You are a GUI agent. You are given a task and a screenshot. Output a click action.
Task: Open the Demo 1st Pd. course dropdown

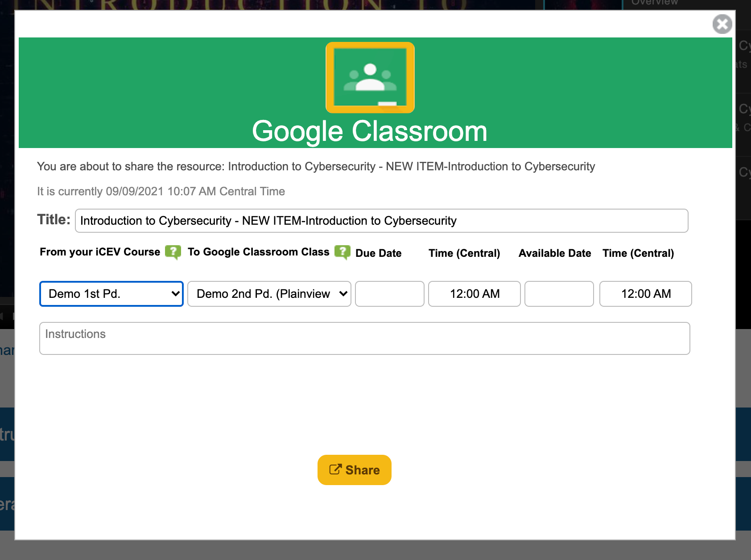[x=111, y=294]
